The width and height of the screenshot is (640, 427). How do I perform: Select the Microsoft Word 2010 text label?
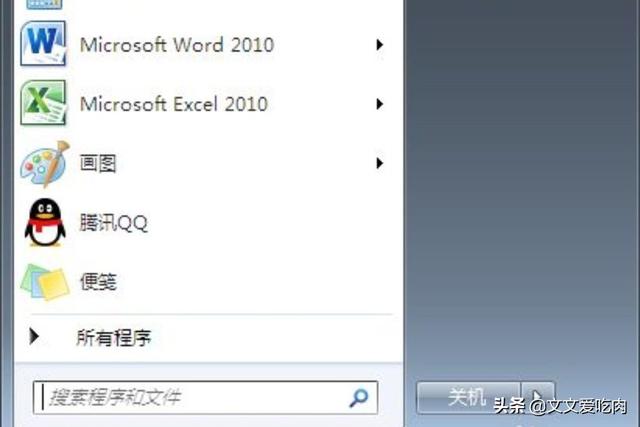tap(176, 45)
